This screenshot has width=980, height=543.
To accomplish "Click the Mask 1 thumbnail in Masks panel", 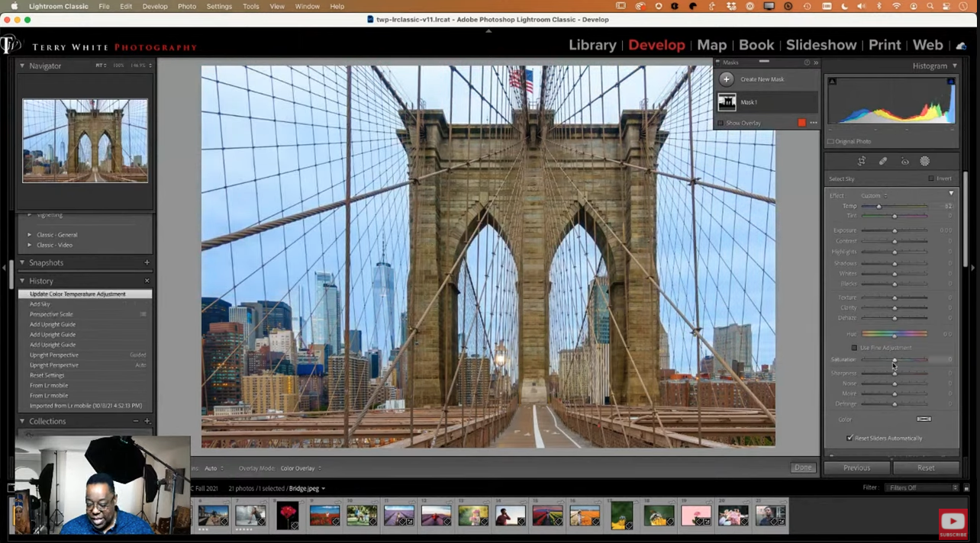I will [727, 101].
